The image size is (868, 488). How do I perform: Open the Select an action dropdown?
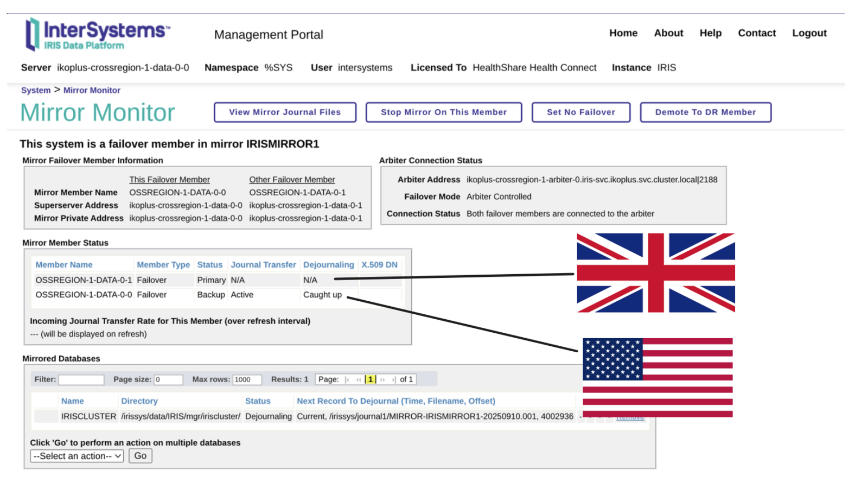(x=77, y=456)
